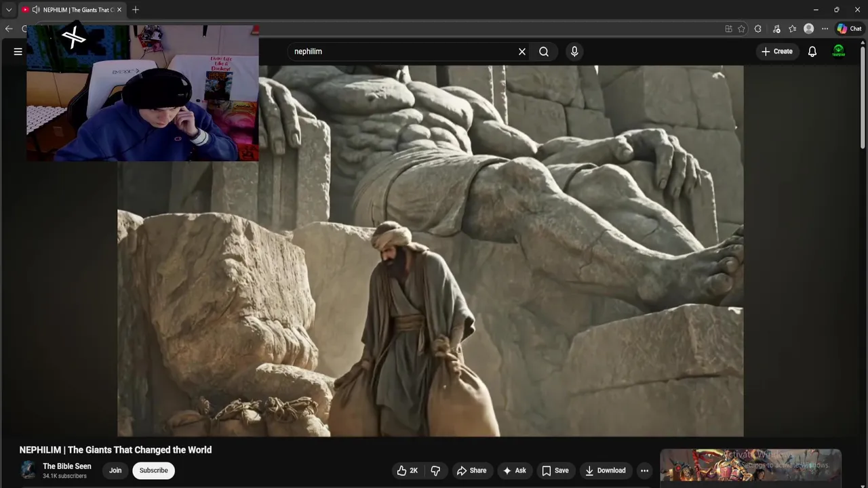Open The Bible Seen channel avatar

click(x=28, y=470)
